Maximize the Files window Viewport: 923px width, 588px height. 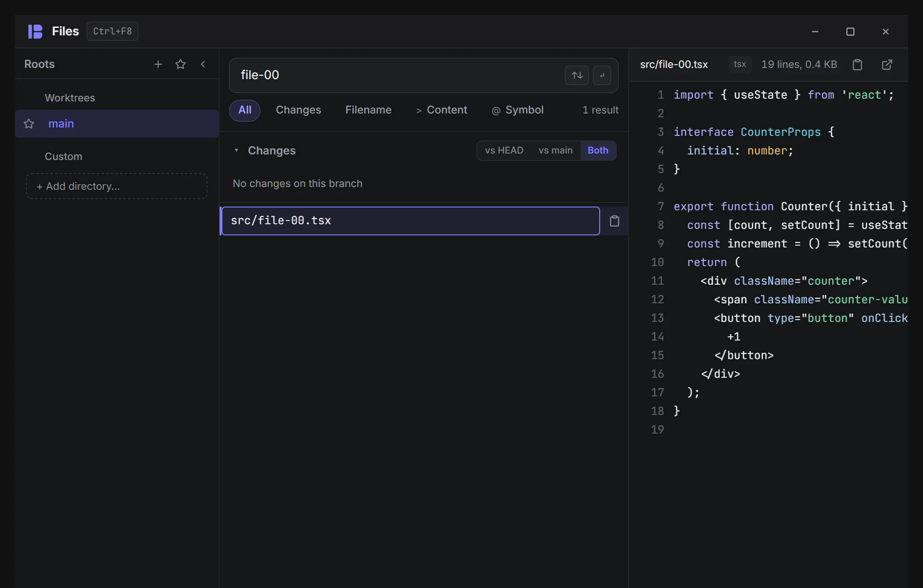tap(850, 32)
